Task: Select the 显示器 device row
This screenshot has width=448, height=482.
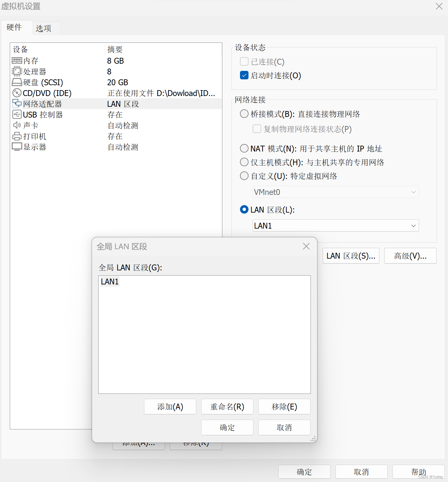Action: [x=116, y=147]
